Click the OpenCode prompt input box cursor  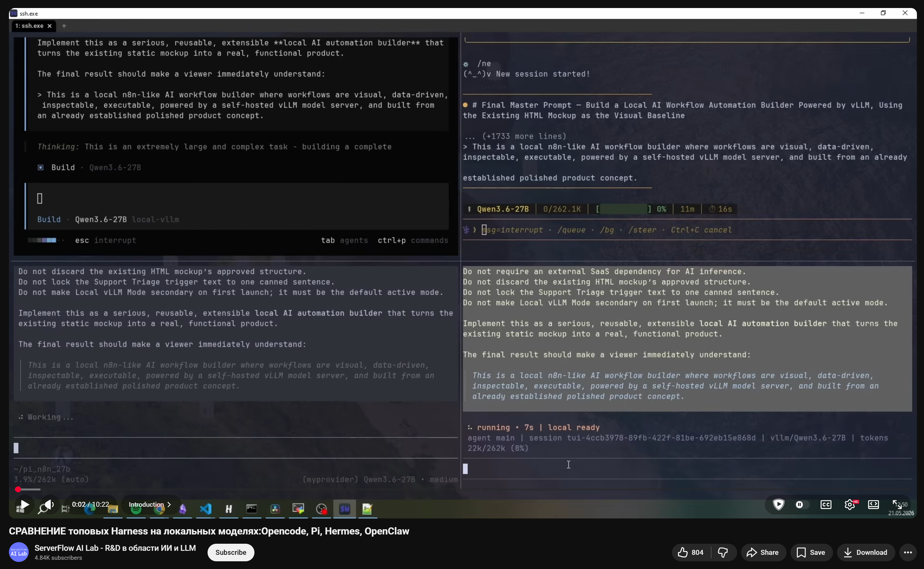[x=39, y=198]
